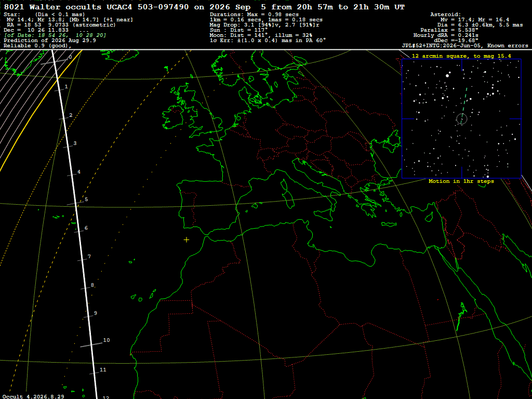Click the green dashed asteroid motion line

pyautogui.click(x=464, y=103)
